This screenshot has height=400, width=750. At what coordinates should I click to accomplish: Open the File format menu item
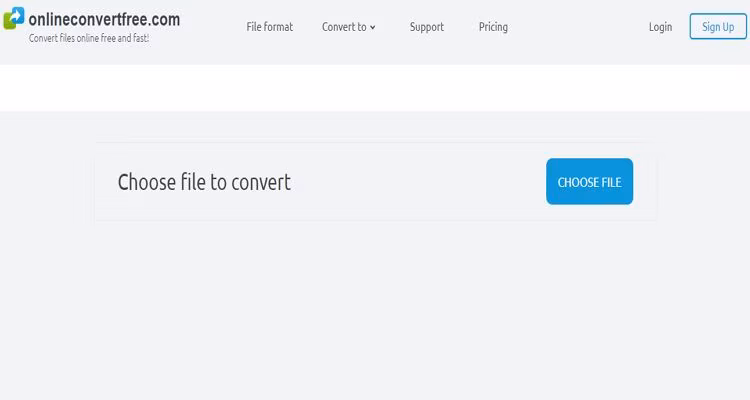tap(269, 27)
